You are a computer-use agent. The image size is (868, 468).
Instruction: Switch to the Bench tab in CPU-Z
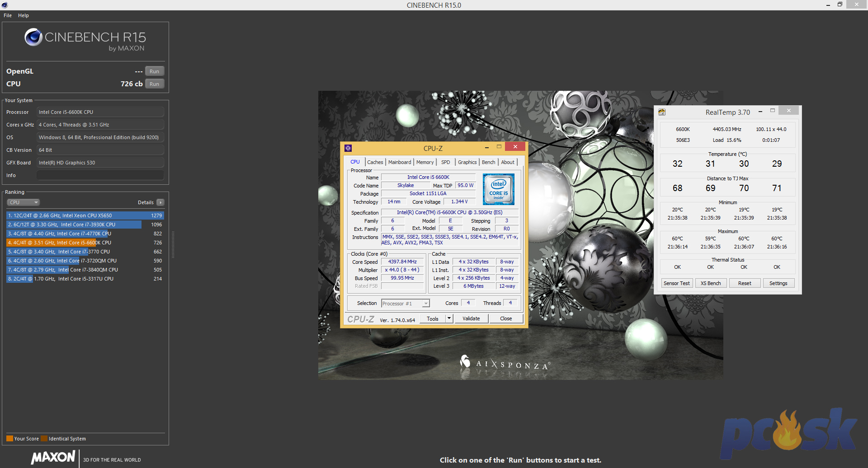(488, 162)
